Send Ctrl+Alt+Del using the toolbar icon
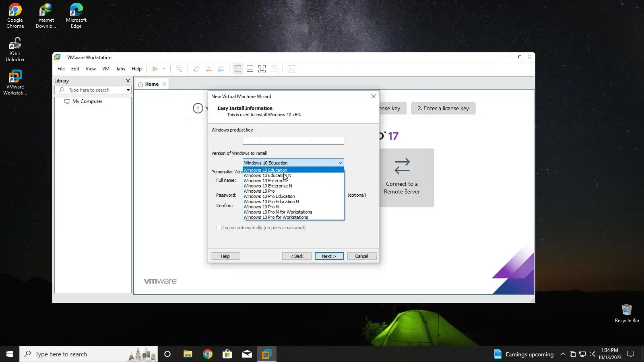644x362 pixels. 179,69
